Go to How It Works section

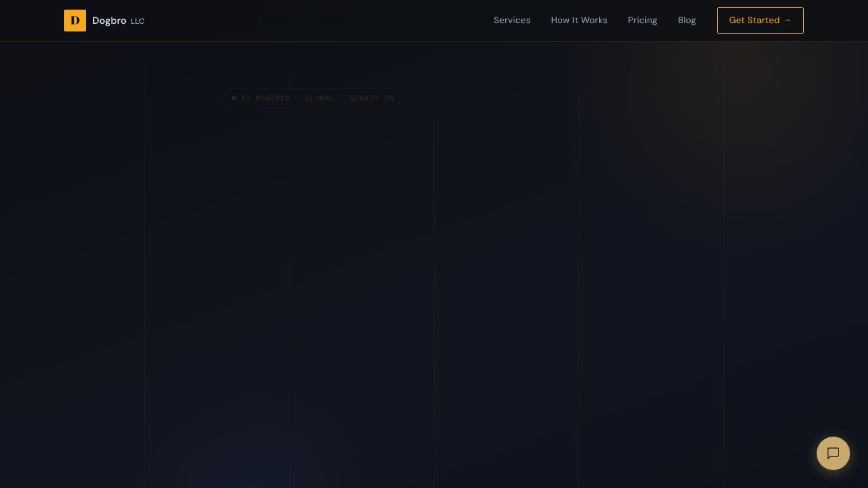(x=579, y=21)
